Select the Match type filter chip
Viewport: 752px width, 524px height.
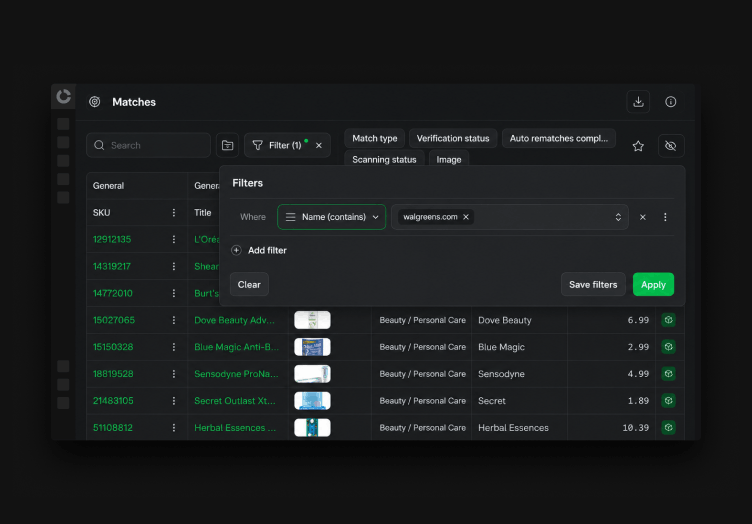click(x=375, y=138)
